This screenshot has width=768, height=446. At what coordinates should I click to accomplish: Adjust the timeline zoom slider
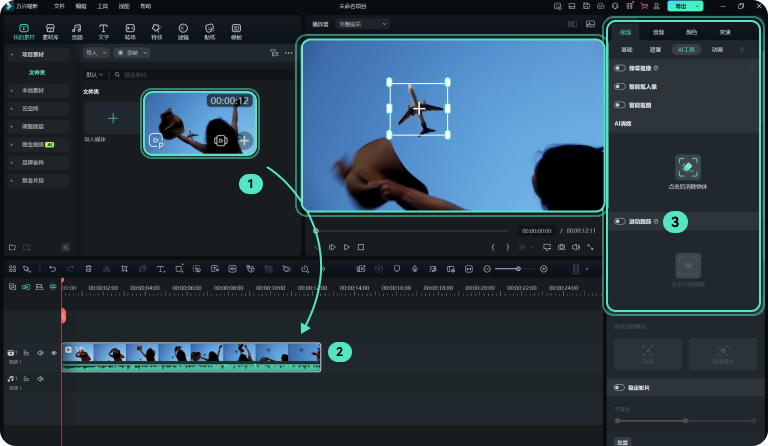(x=516, y=269)
